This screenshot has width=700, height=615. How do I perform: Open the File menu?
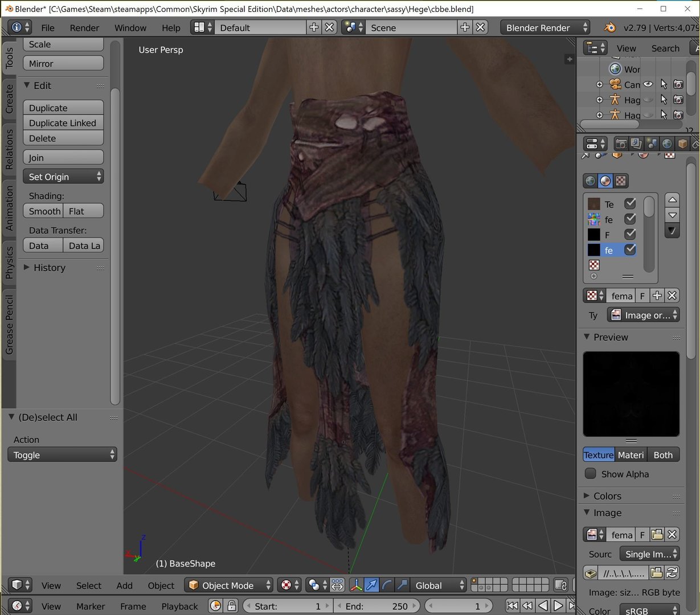(48, 27)
